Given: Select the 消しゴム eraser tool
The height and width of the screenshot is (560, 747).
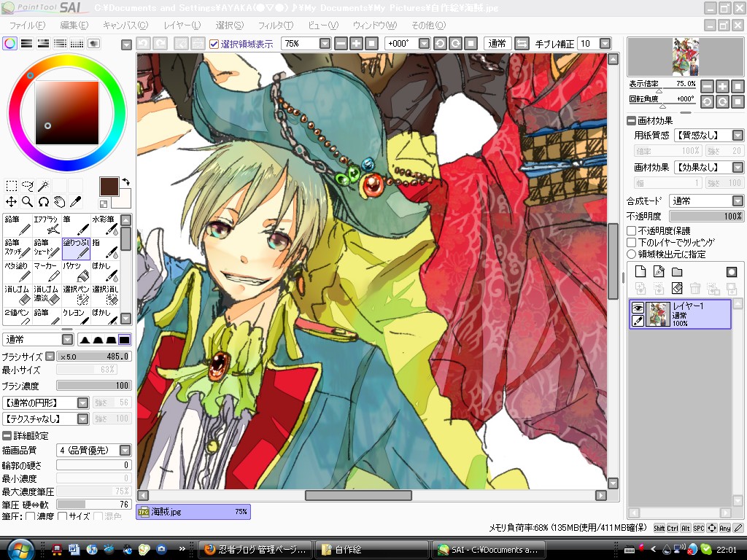Looking at the screenshot, I should tap(18, 295).
